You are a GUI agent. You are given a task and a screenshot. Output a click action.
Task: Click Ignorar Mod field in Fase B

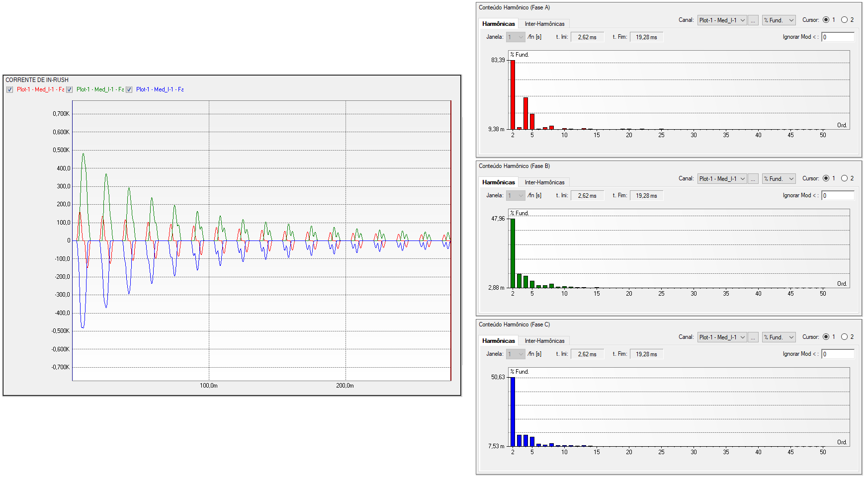(x=838, y=196)
